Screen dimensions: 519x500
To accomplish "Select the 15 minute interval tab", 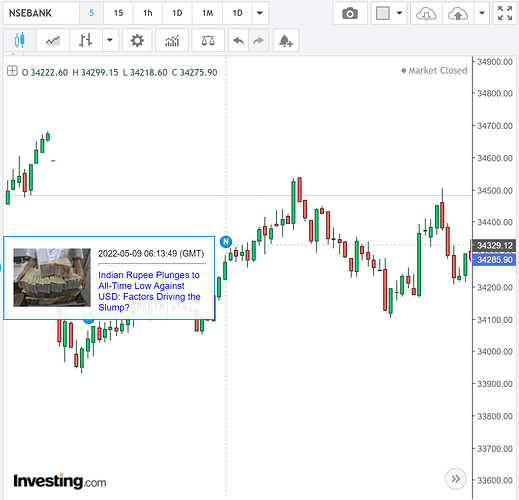I will [x=118, y=13].
